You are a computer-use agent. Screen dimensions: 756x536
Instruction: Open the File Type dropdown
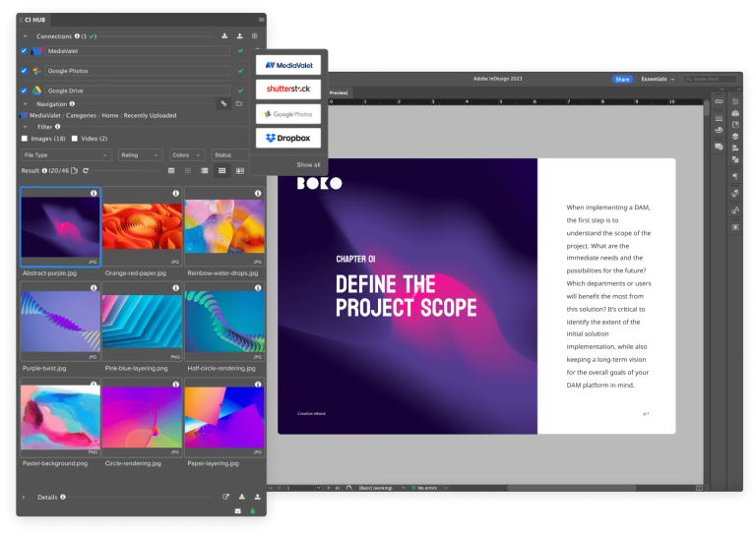tap(67, 154)
